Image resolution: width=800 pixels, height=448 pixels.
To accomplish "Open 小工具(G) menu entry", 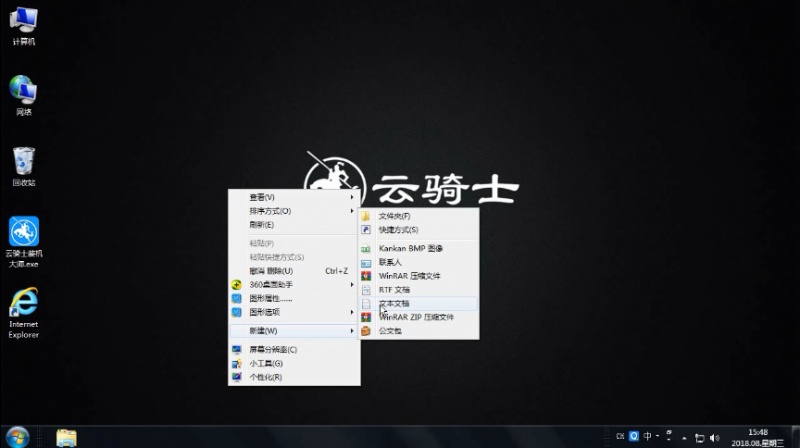I will tap(294, 363).
